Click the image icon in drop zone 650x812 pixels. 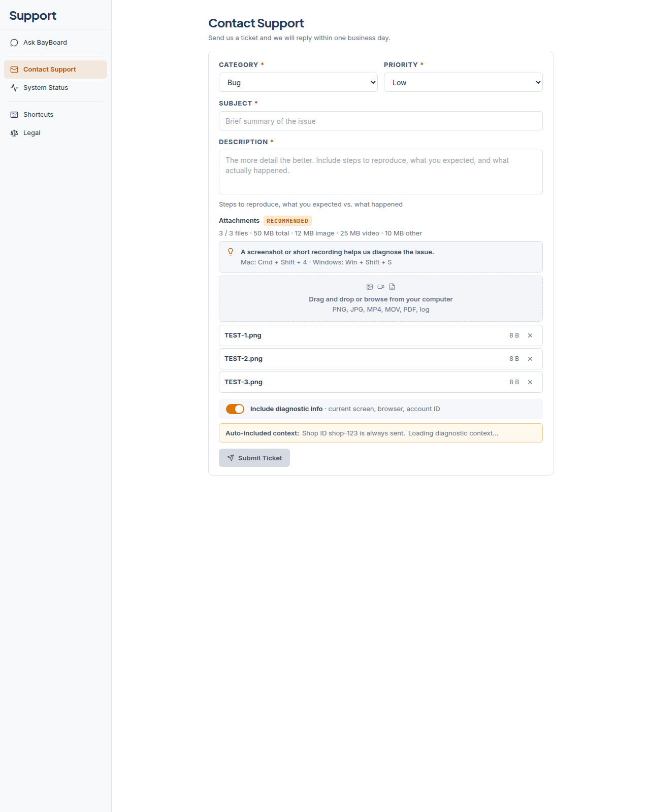370,287
